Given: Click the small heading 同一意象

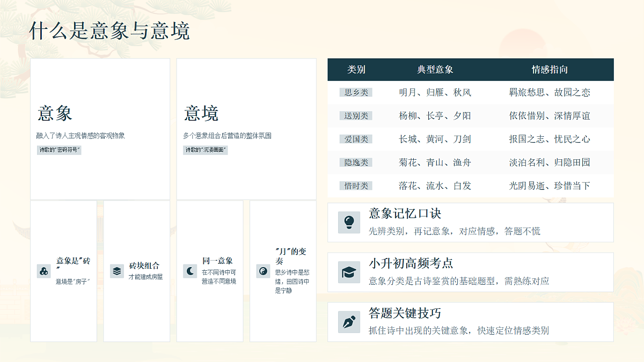Looking at the screenshot, I should 217,261.
